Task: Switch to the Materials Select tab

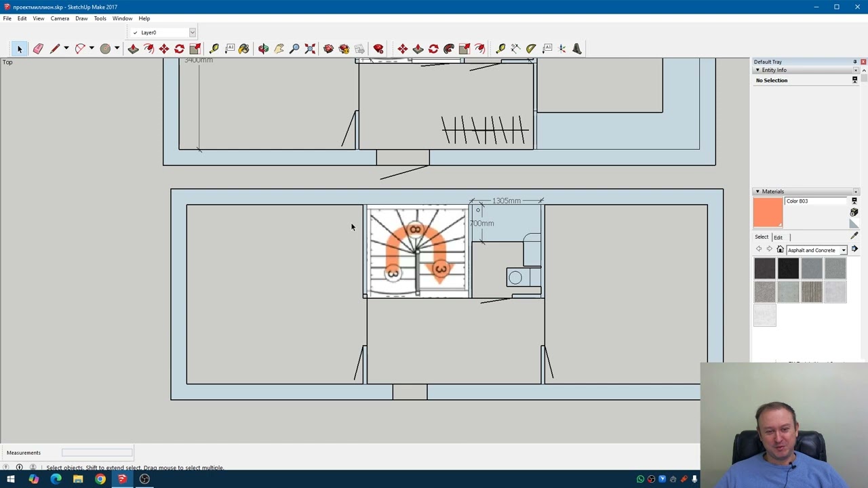Action: pos(762,237)
